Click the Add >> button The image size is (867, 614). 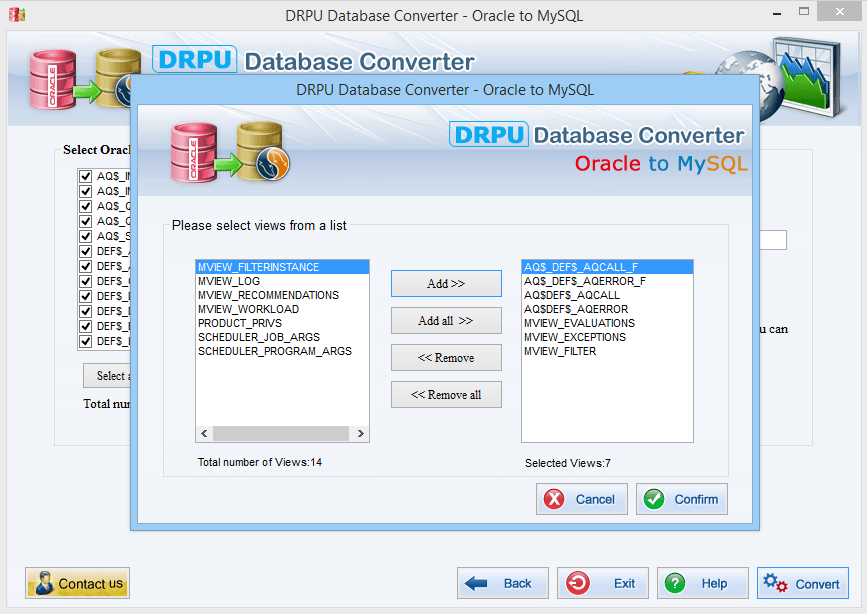click(446, 284)
